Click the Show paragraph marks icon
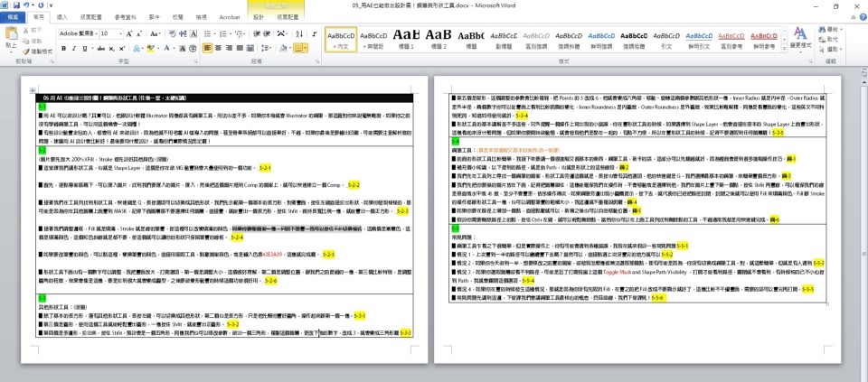The image size is (868, 382). [315, 33]
